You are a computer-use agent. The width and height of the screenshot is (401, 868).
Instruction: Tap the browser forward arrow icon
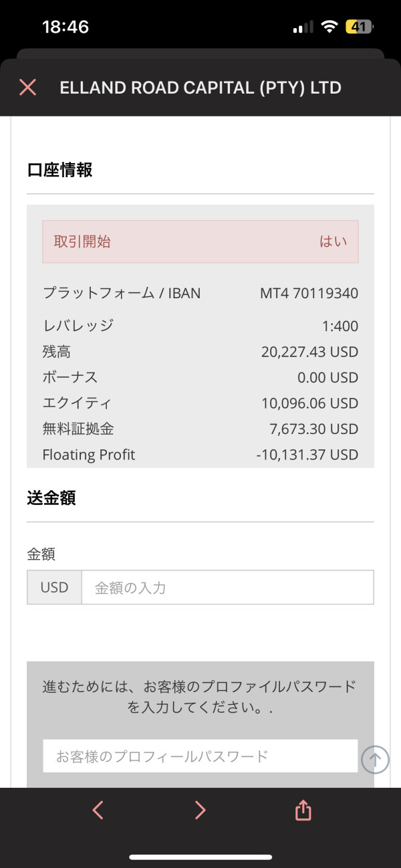(200, 810)
